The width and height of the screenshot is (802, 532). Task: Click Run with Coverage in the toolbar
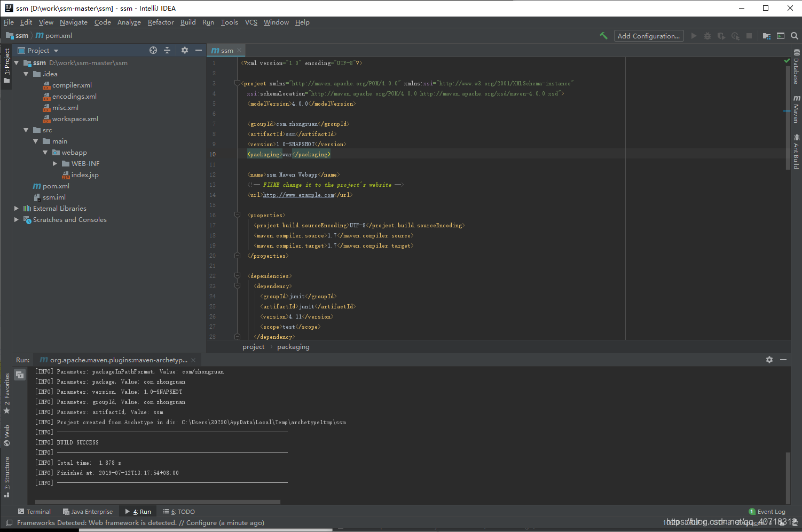pyautogui.click(x=721, y=36)
